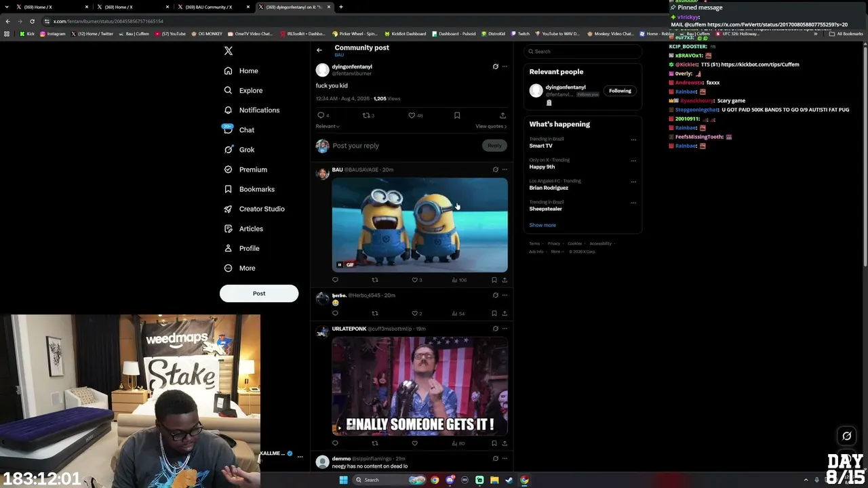The width and height of the screenshot is (868, 488).
Task: Open options for Sheepstealer trend
Action: point(633,203)
